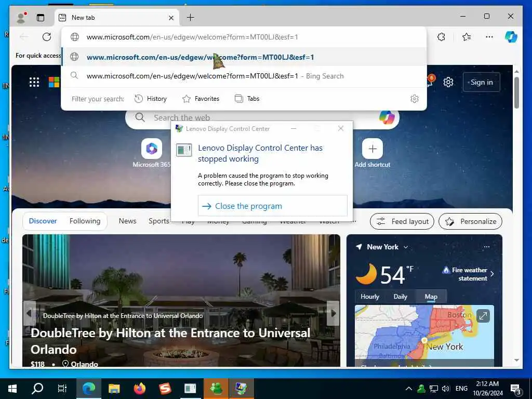Expand the weather map to full view
The image size is (532, 399).
tap(483, 316)
